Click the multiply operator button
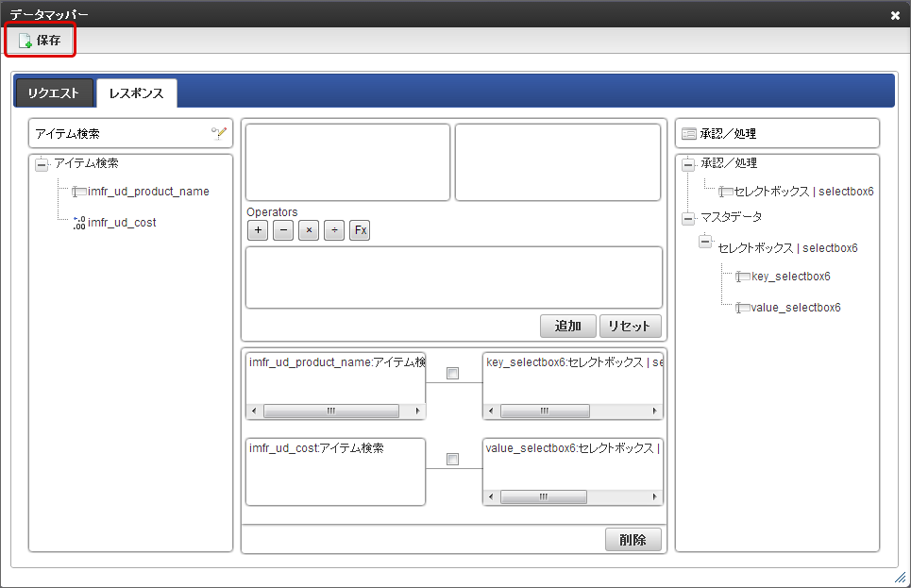 (309, 230)
